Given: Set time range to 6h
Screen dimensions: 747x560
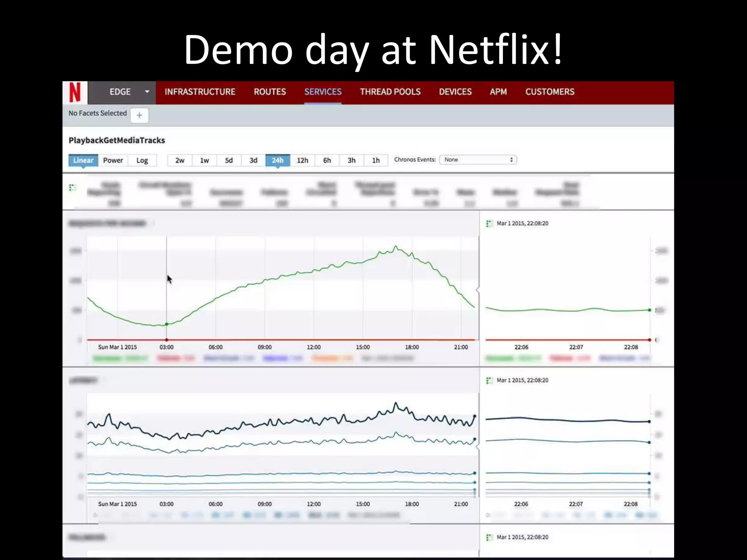Looking at the screenshot, I should pyautogui.click(x=327, y=160).
